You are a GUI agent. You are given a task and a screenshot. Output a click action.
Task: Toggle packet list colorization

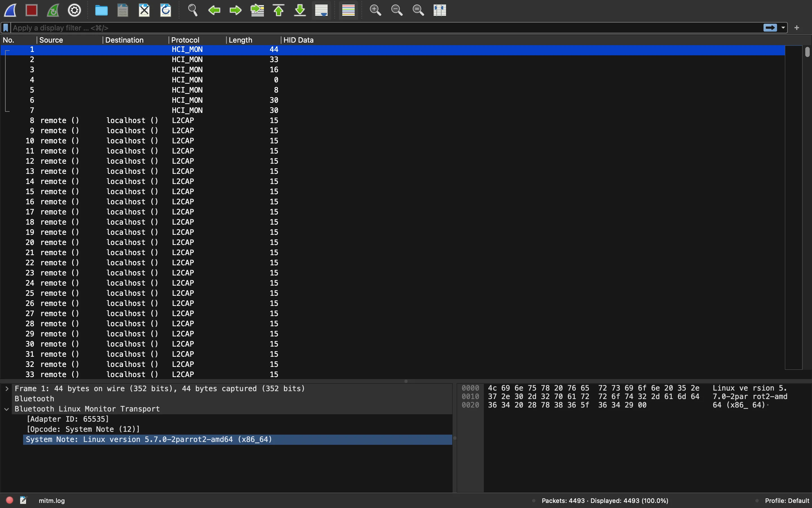coord(348,10)
